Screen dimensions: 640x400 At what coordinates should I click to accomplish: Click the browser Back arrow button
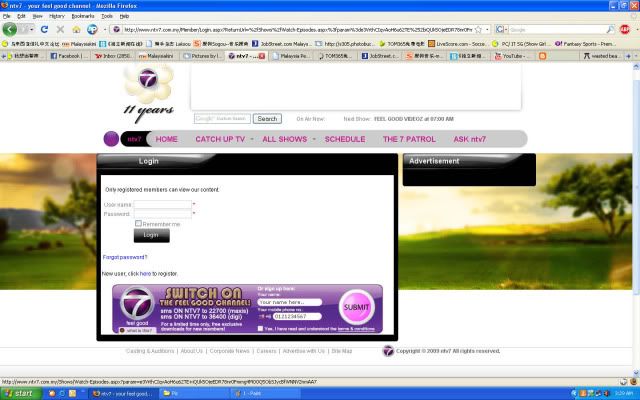point(9,29)
